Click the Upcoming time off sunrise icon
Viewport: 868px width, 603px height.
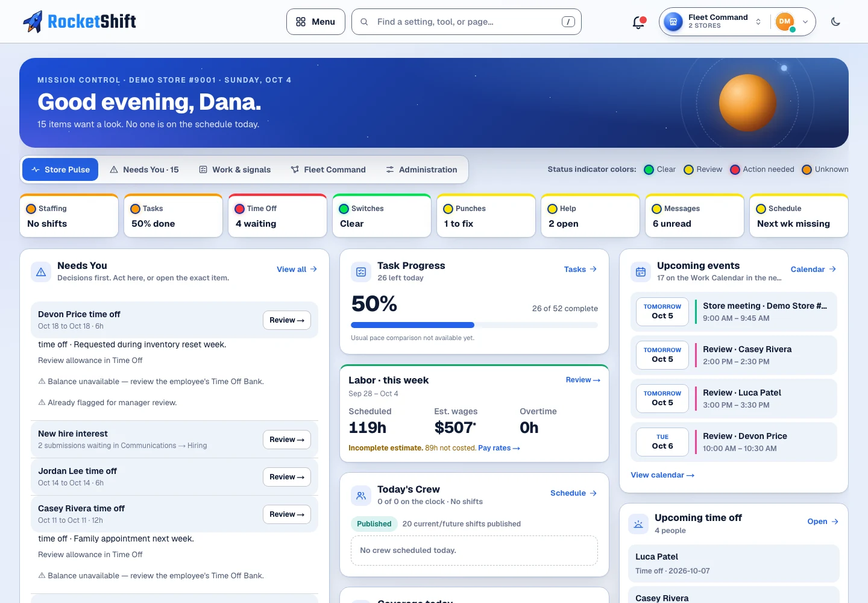(x=638, y=524)
